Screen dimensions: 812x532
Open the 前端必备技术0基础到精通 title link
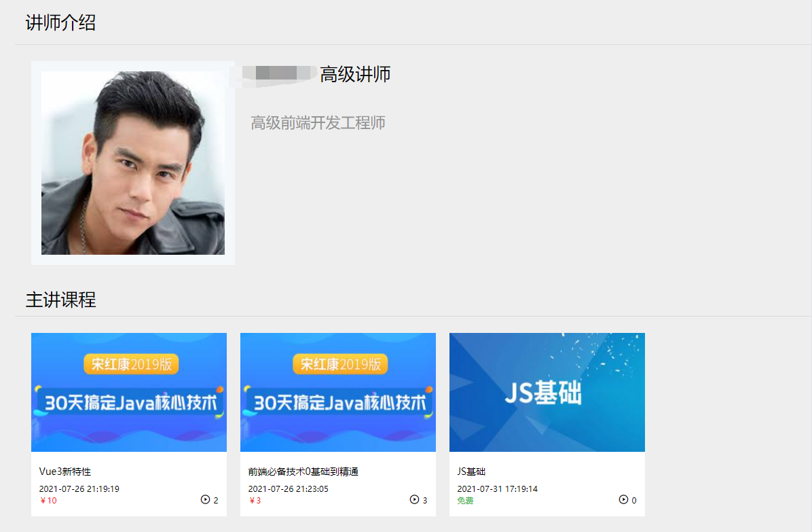click(x=303, y=472)
